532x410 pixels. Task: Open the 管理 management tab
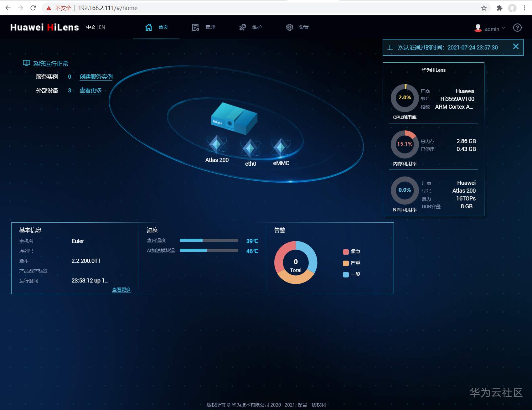click(x=204, y=27)
